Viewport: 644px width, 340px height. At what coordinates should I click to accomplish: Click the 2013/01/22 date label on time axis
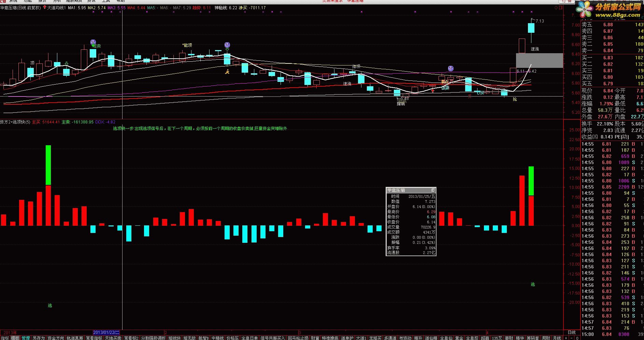point(106,332)
